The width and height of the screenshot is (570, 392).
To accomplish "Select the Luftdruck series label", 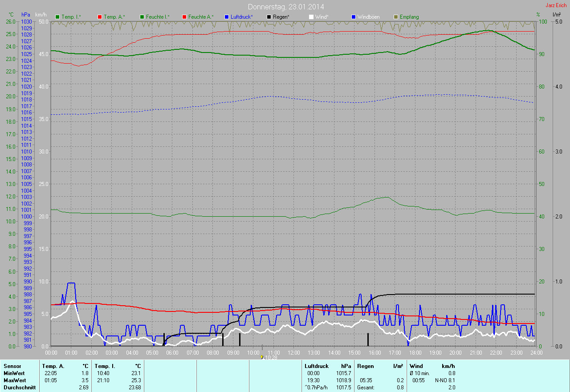I will coord(242,17).
